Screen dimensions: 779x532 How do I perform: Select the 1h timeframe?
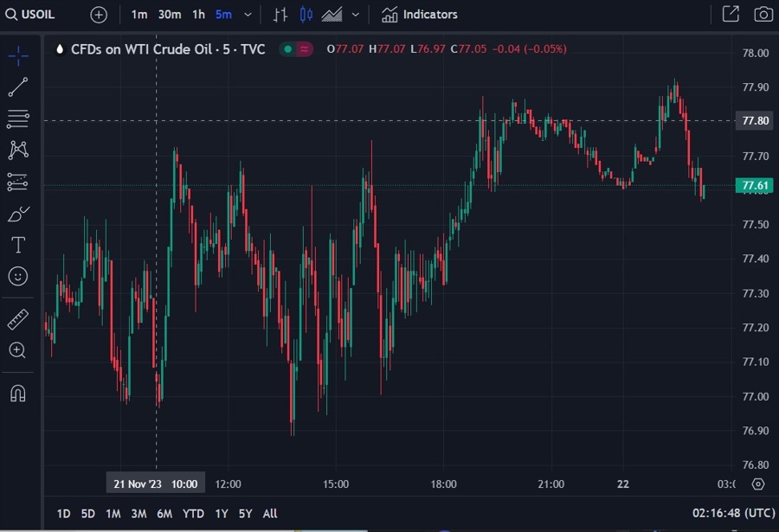coord(198,15)
